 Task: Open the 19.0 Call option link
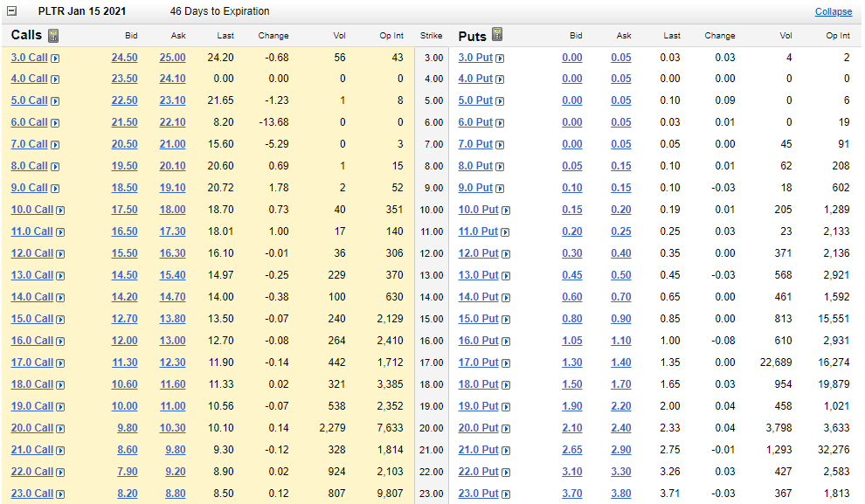32,406
